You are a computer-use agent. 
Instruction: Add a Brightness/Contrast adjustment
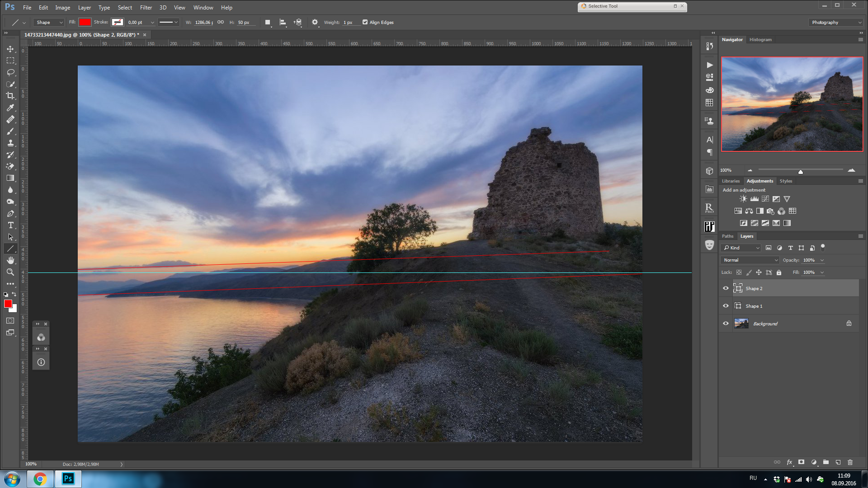tap(743, 199)
